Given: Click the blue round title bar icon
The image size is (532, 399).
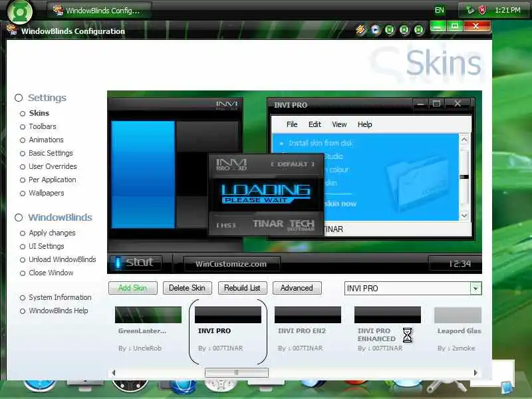Looking at the screenshot, I should tap(376, 30).
